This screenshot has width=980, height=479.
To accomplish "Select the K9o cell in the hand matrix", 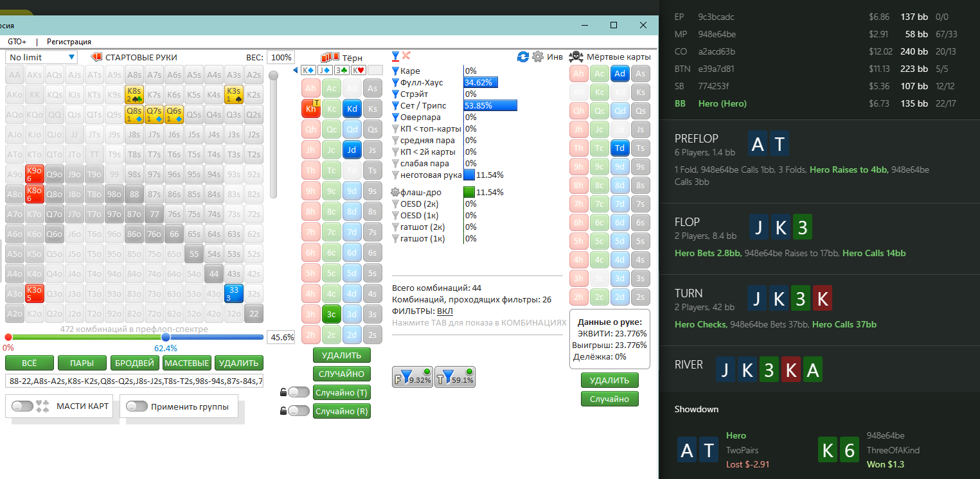I will [x=35, y=174].
